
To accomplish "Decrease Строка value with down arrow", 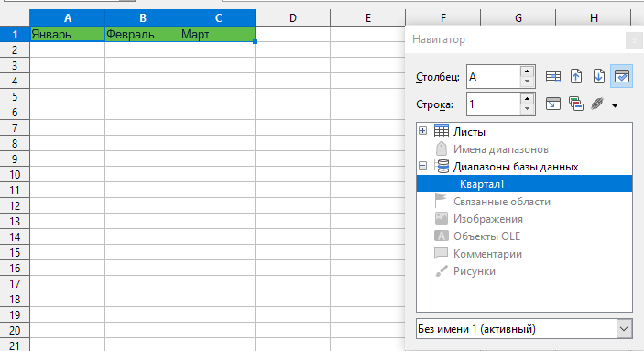I will pos(527,109).
